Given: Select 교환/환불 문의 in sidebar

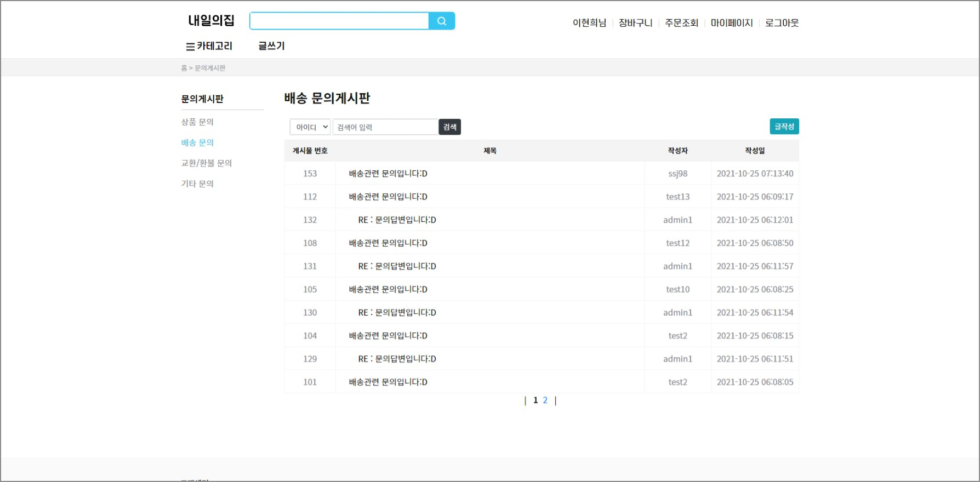Looking at the screenshot, I should coord(207,163).
